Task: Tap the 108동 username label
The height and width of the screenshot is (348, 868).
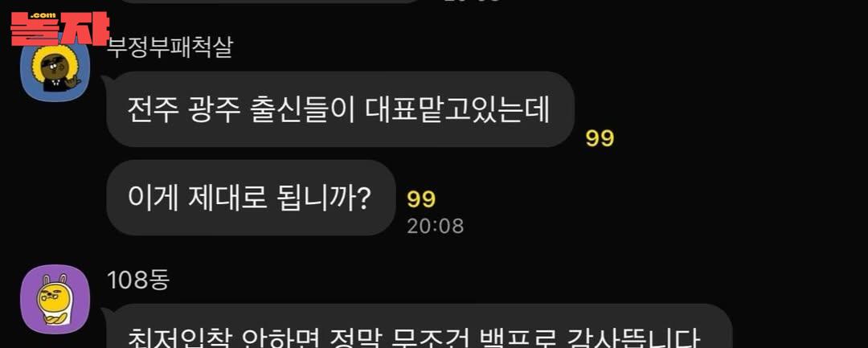Action: point(138,281)
